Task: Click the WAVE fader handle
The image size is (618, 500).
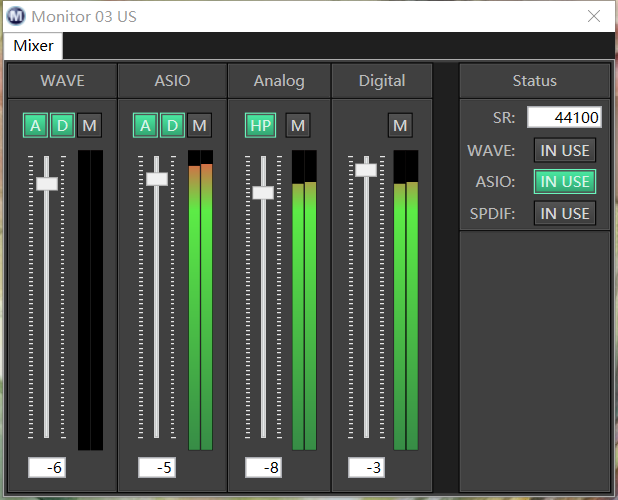Action: click(47, 183)
